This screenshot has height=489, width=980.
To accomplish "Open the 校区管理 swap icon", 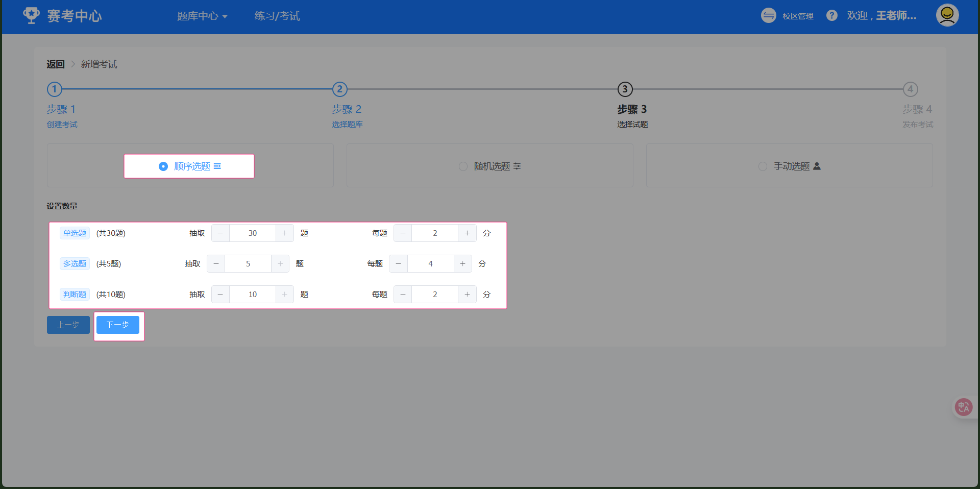I will pos(768,16).
